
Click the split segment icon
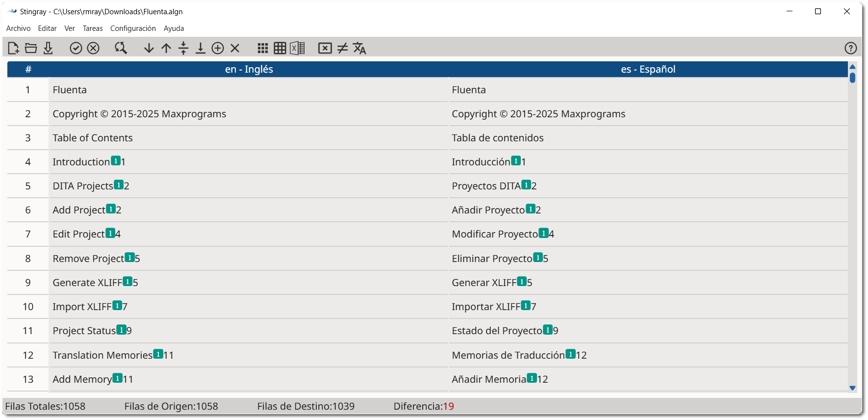click(x=183, y=48)
